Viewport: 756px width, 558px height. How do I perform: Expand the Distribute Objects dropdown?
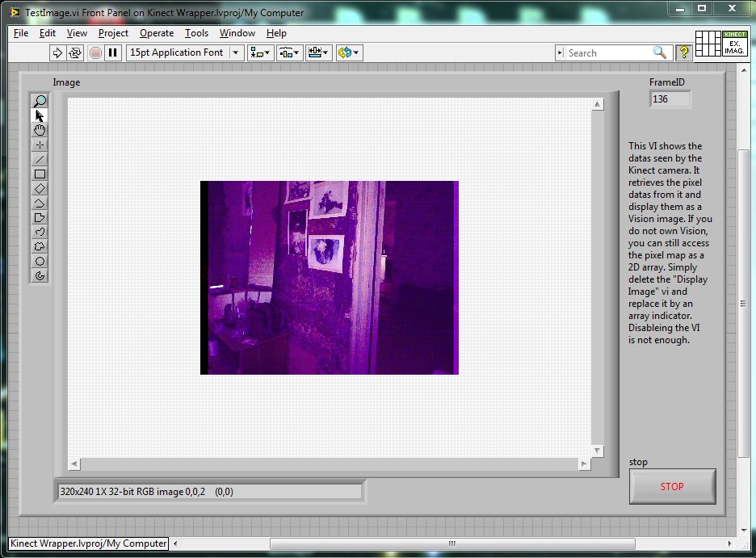(289, 52)
